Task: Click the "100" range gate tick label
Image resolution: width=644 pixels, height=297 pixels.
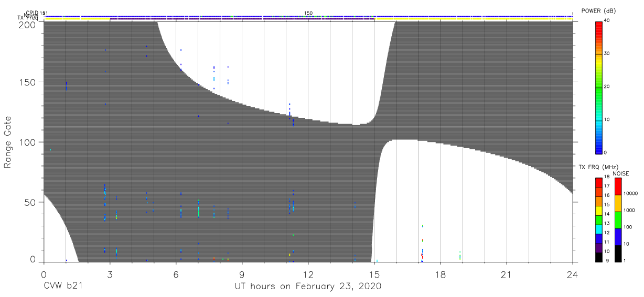Action: (27, 142)
